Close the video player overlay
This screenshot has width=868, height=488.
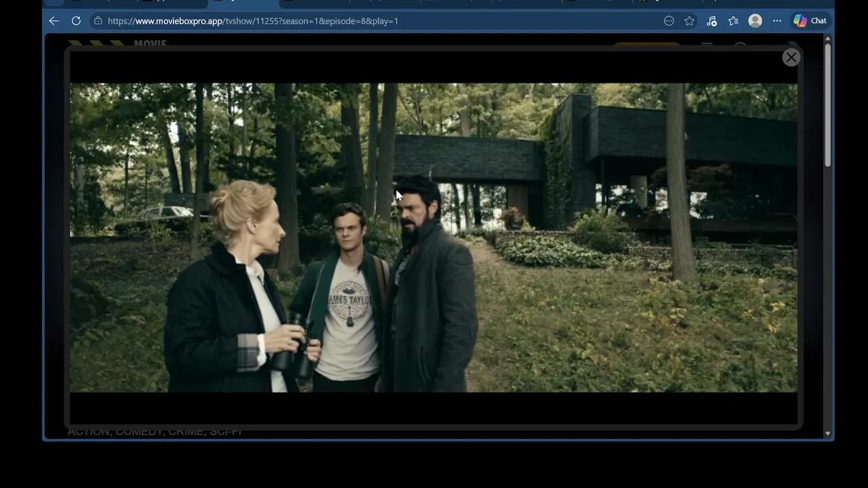tap(791, 58)
